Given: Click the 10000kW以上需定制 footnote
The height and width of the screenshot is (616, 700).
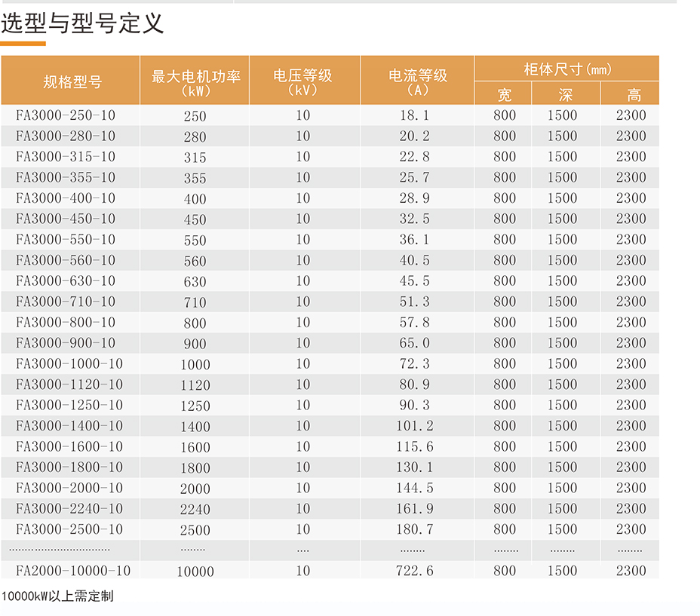Looking at the screenshot, I should coord(57,596).
